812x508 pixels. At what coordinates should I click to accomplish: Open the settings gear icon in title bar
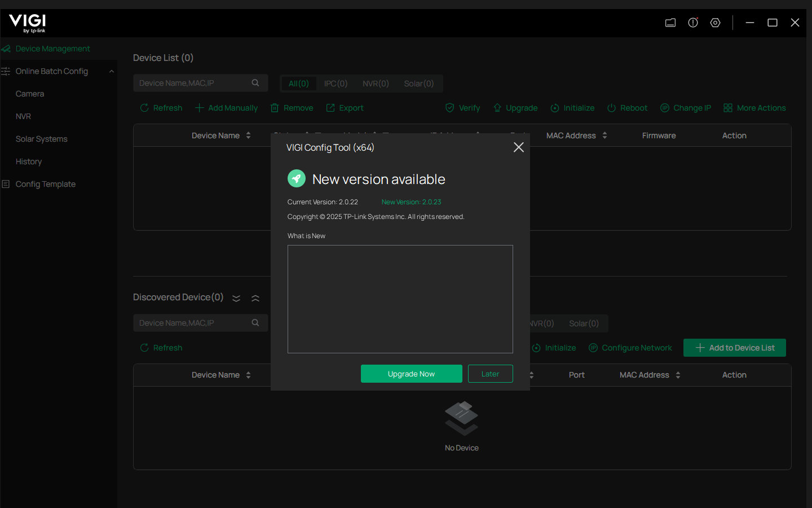pos(716,23)
